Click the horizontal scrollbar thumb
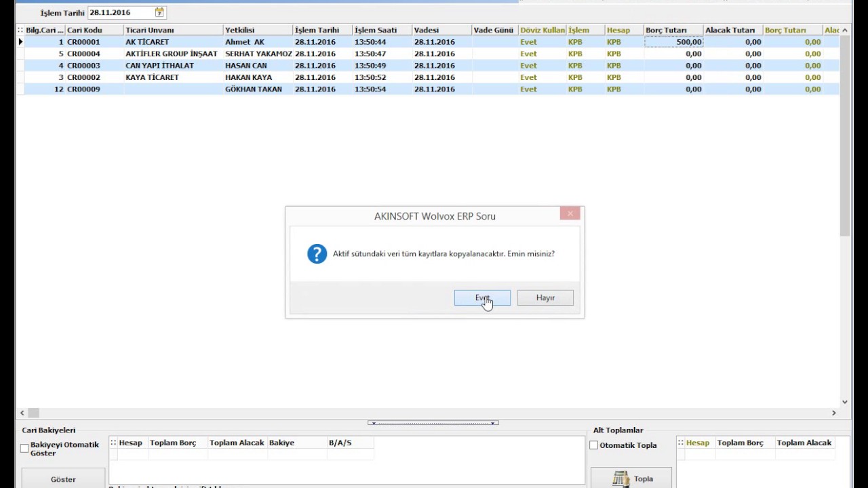The image size is (868, 488). tap(33, 412)
